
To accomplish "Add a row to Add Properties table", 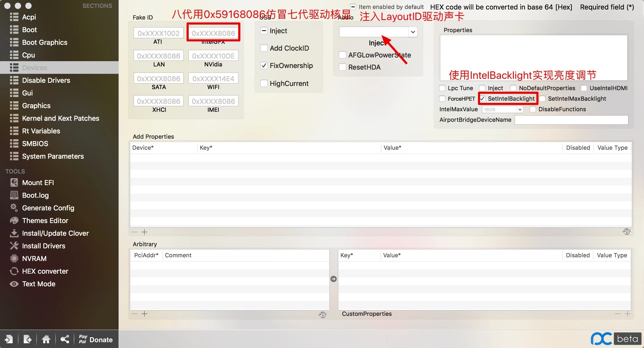I will [x=144, y=232].
